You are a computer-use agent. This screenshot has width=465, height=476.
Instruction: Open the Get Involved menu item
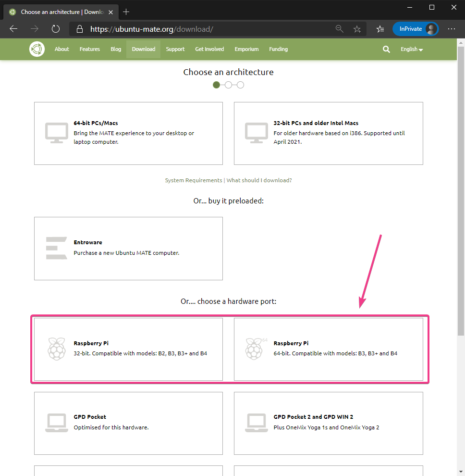(209, 49)
